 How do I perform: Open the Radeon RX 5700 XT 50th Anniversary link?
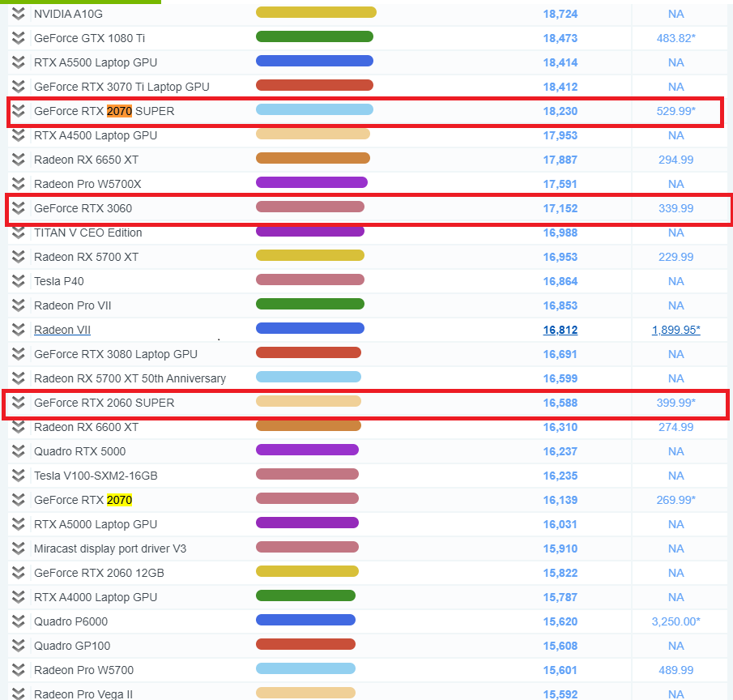click(130, 378)
